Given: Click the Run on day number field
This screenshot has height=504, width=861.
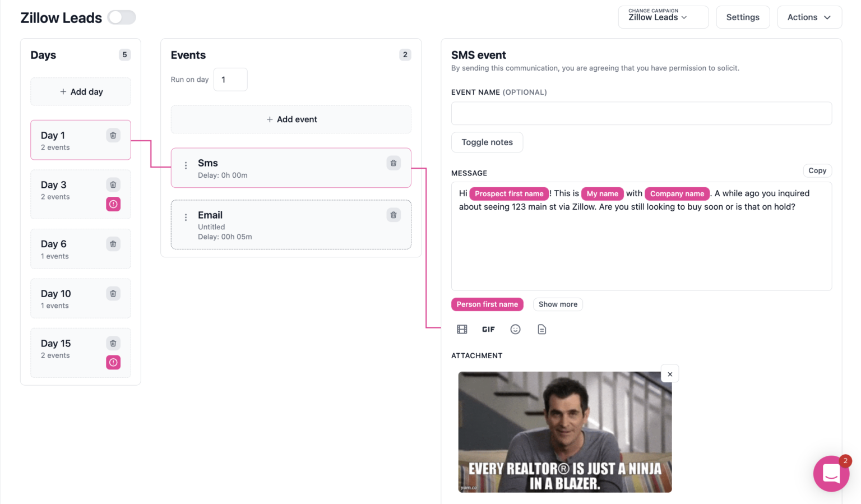Looking at the screenshot, I should pyautogui.click(x=230, y=79).
